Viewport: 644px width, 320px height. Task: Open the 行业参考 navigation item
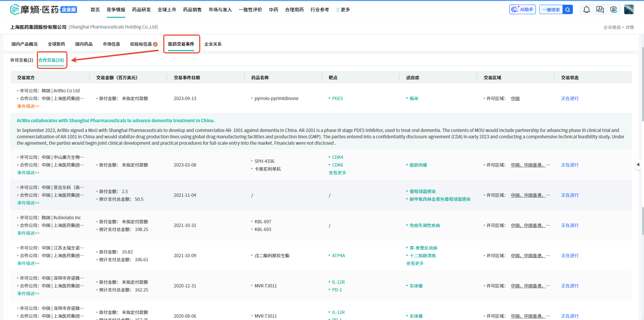pos(320,10)
